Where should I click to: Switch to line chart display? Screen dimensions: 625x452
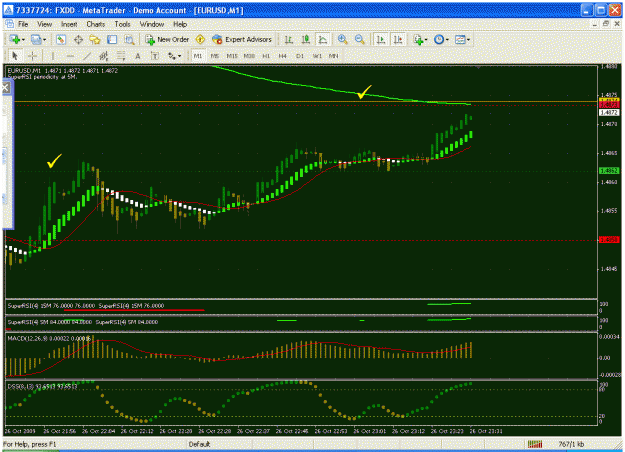pos(322,39)
